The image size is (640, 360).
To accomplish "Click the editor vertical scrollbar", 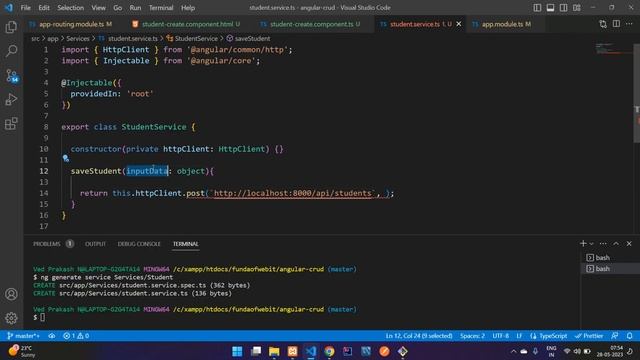I will (x=637, y=92).
